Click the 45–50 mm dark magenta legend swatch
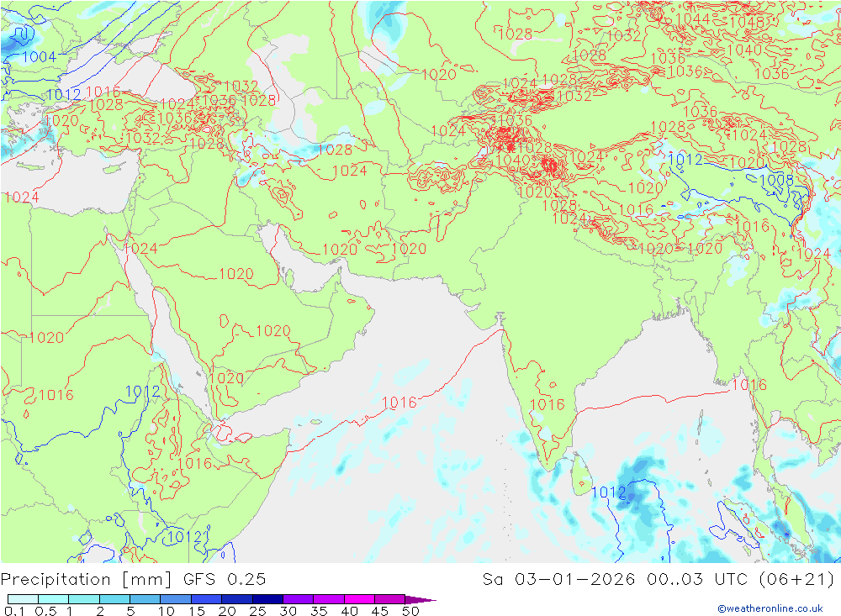841x616 pixels. [x=389, y=599]
